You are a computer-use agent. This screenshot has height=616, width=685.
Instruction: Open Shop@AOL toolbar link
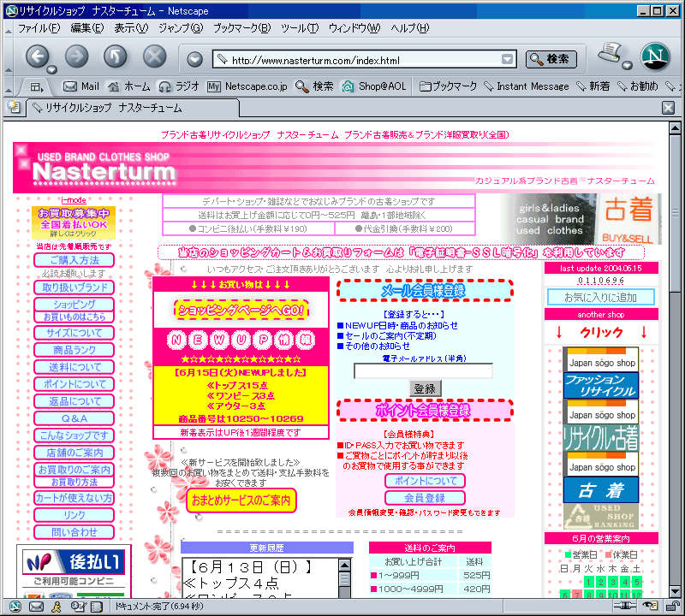click(374, 86)
